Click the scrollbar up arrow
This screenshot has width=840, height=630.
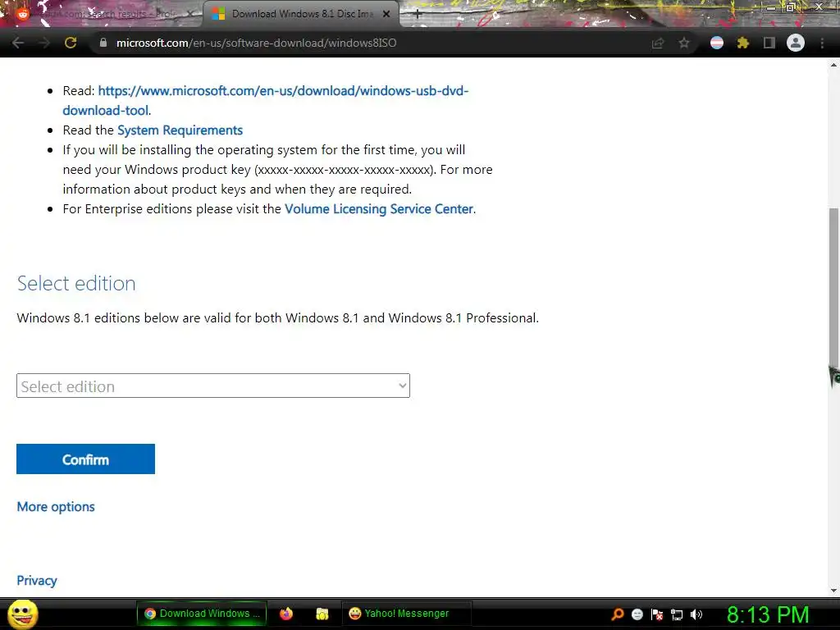pos(833,65)
